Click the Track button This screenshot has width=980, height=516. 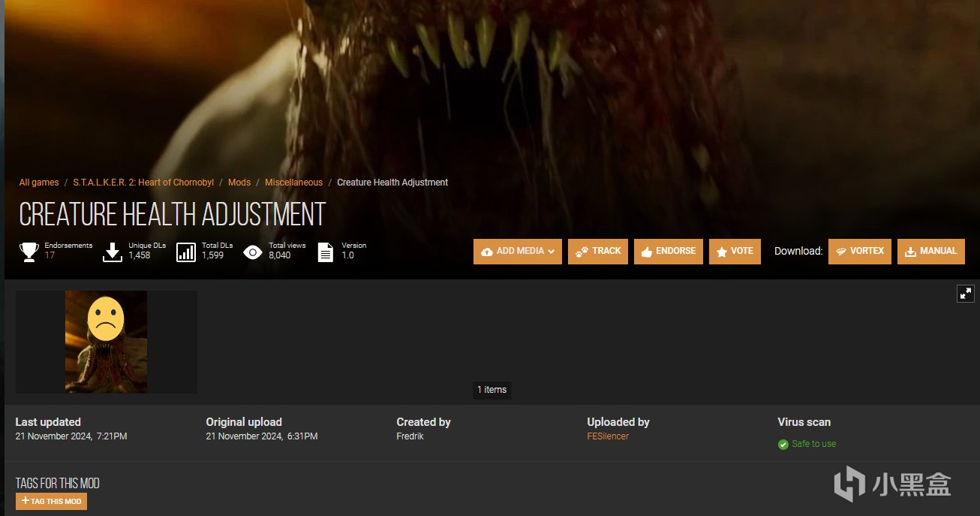click(598, 252)
